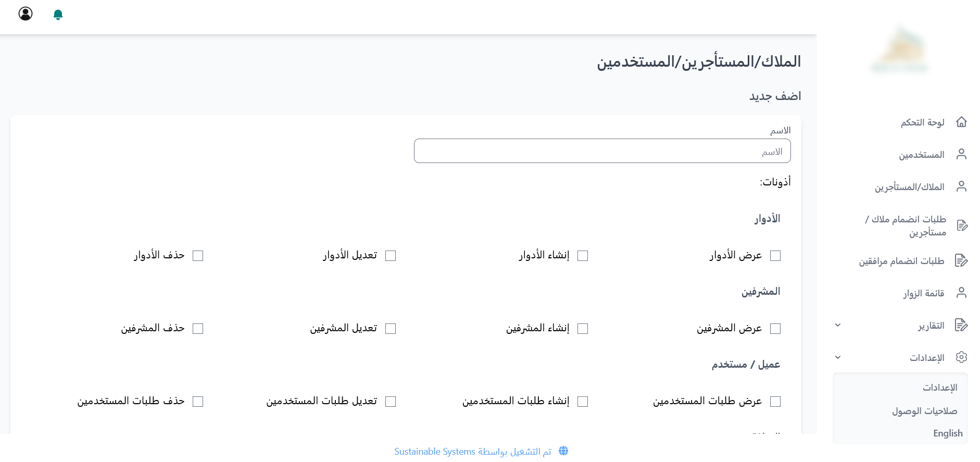Image resolution: width=980 pixels, height=462 pixels.
Task: Switch language to English
Action: pyautogui.click(x=948, y=433)
